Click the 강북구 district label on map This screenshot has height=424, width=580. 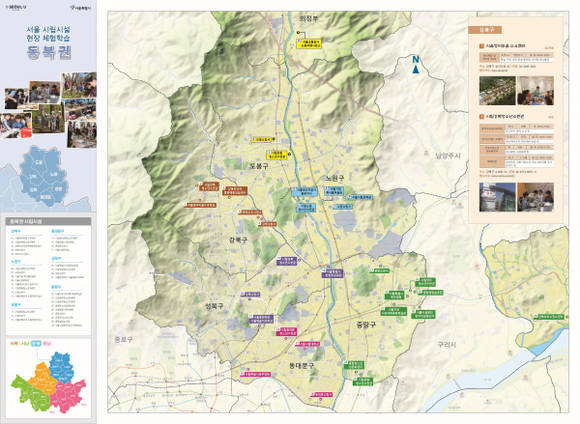pos(238,240)
